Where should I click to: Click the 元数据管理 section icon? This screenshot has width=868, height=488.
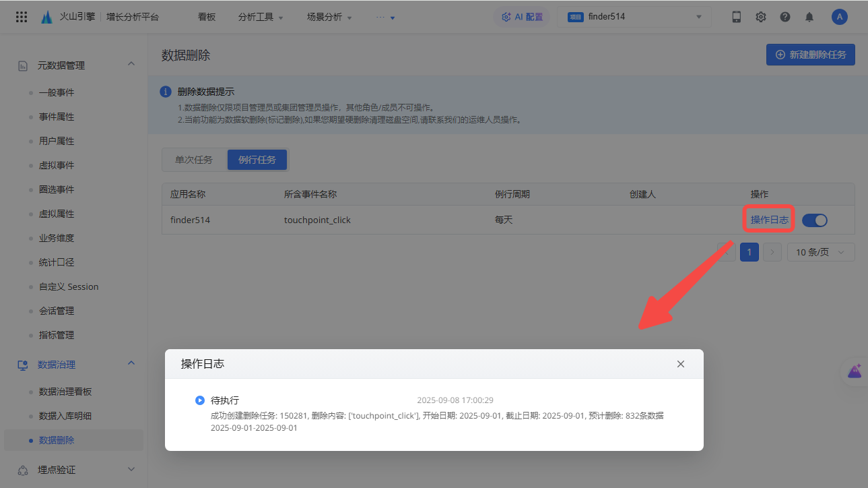[x=23, y=65]
